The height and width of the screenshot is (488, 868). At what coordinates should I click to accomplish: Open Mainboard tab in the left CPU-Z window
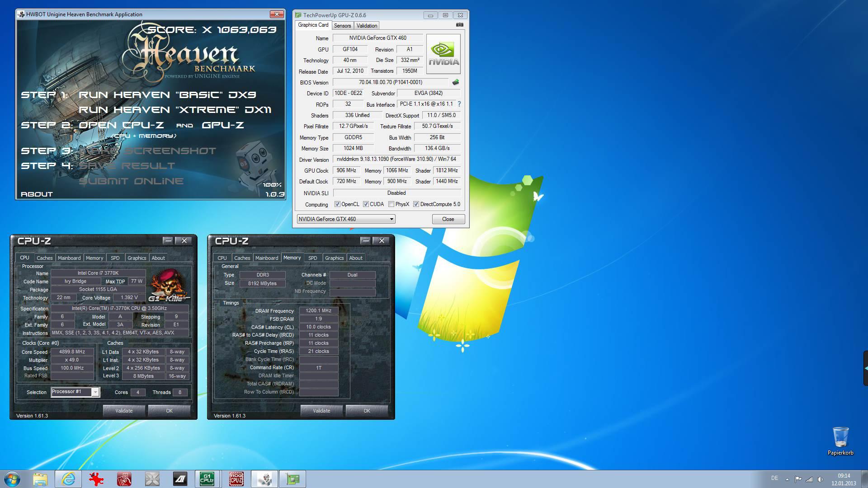click(69, 258)
